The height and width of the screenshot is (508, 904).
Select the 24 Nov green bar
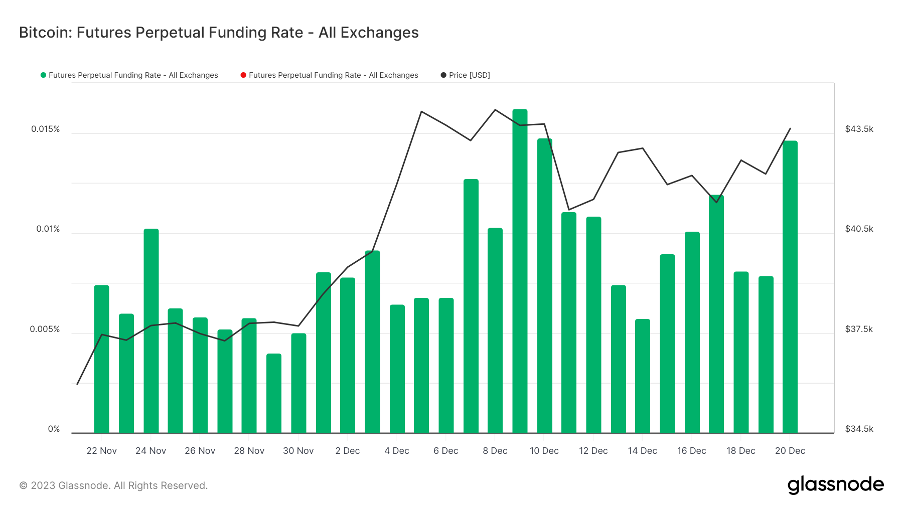(x=151, y=330)
